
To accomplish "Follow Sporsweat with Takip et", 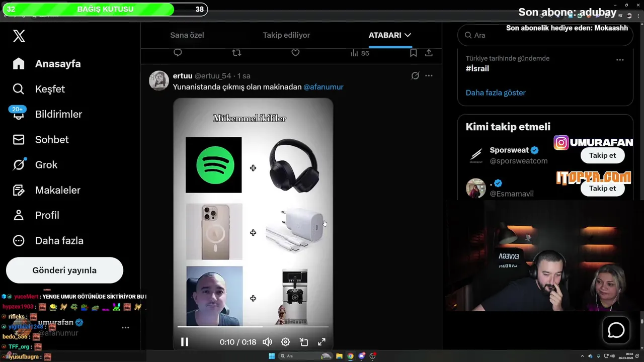I will tap(603, 155).
